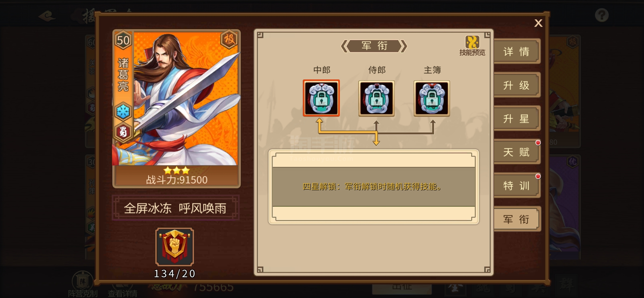The image size is (644, 298).
Task: Tap the 四星解锁 unlock description box
Action: coord(374,187)
